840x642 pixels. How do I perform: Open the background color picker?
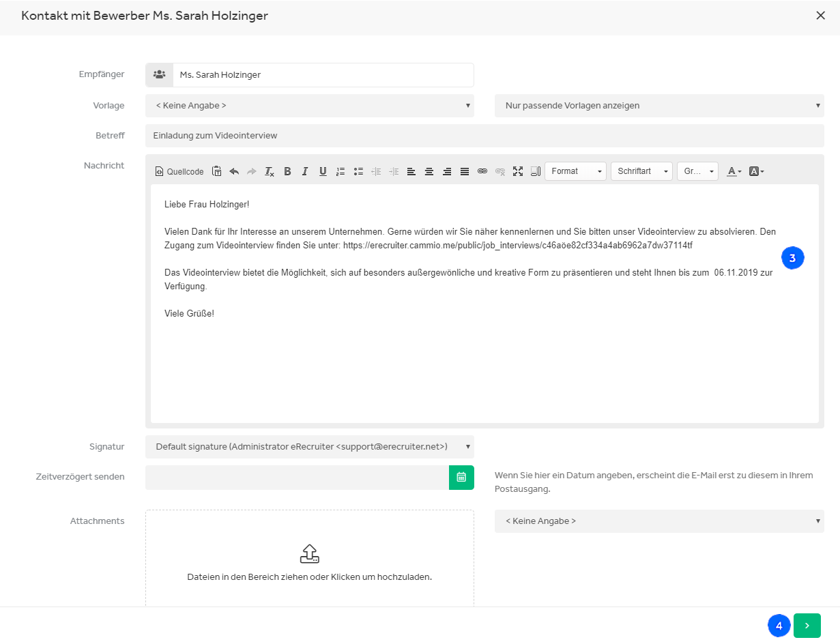click(x=757, y=171)
